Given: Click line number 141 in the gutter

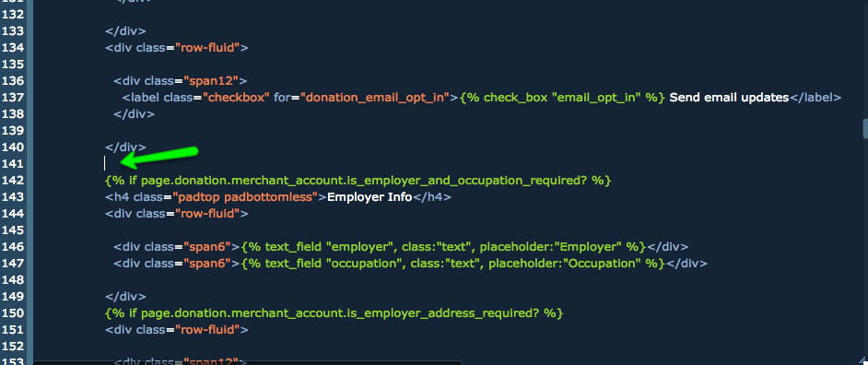Looking at the screenshot, I should (13, 164).
